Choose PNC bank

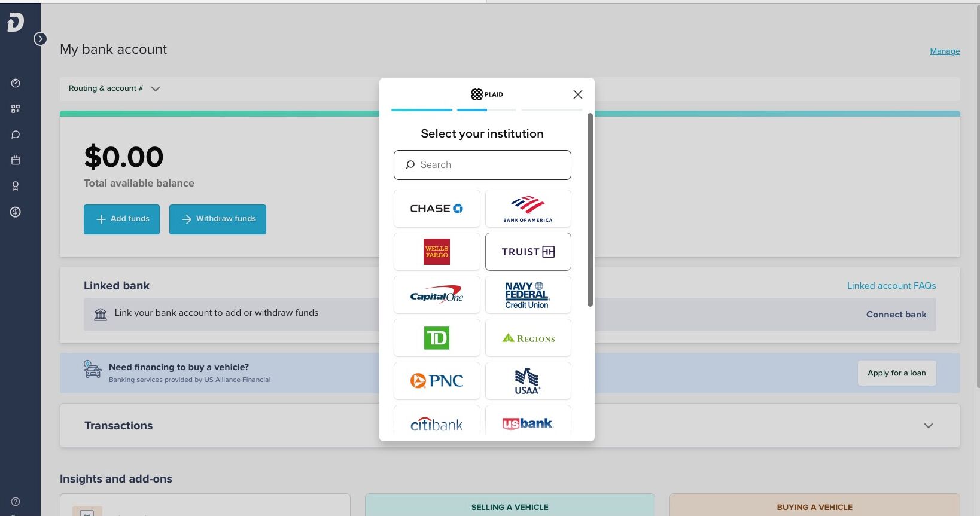tap(437, 381)
